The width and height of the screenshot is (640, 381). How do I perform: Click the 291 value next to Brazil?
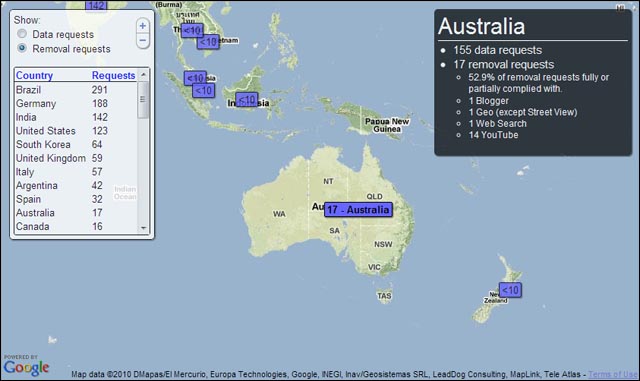click(x=100, y=90)
